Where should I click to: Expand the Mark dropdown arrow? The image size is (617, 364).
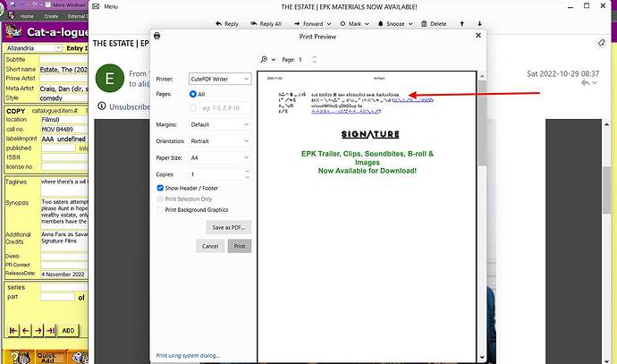(367, 24)
